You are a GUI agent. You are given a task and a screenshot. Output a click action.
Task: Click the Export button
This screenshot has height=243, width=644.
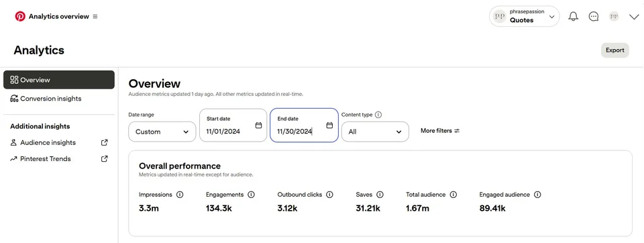615,50
